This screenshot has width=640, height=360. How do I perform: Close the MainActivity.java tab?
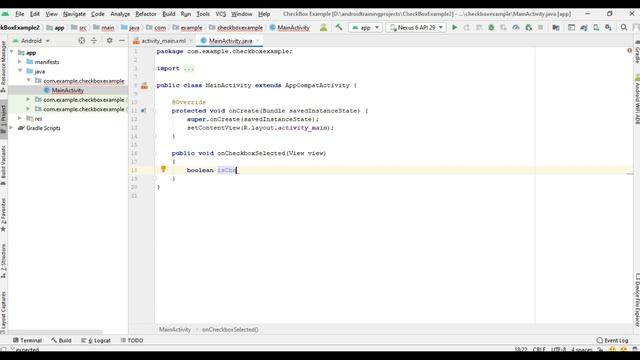click(257, 41)
